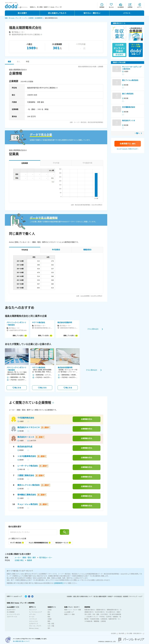Click the 23.3期 employee count bar
This screenshot has width=149, height=644.
click(x=96, y=185)
